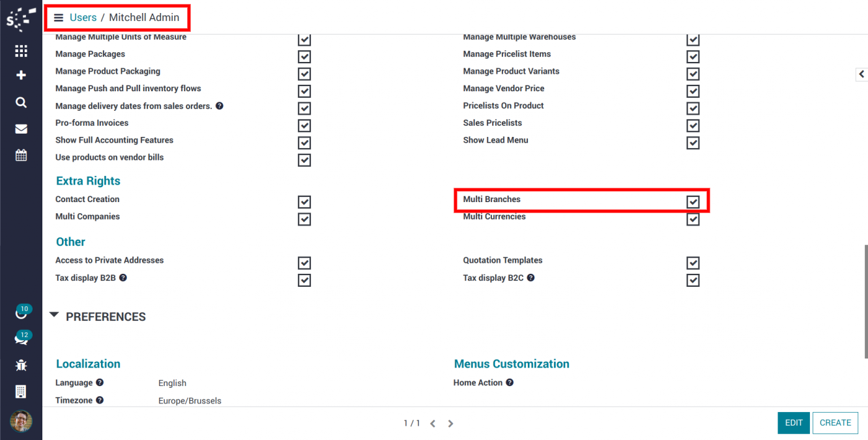This screenshot has width=868, height=440.
Task: Click the plus icon in sidebar
Action: [21, 76]
